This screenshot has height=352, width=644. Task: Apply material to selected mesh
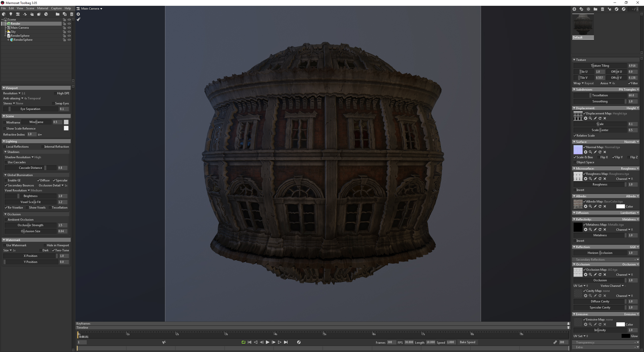pos(610,9)
